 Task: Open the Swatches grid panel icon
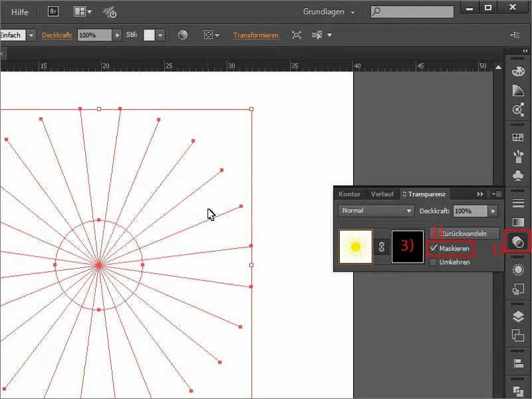pyautogui.click(x=518, y=138)
